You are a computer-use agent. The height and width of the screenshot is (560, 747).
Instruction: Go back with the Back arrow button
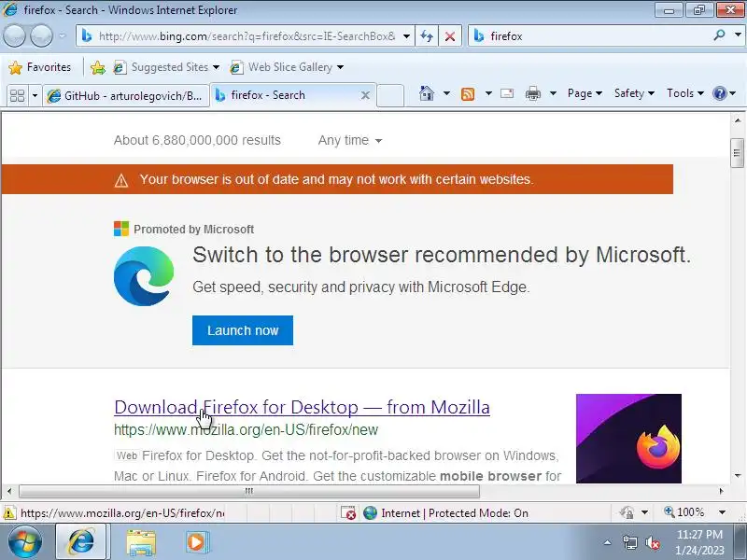coord(14,35)
